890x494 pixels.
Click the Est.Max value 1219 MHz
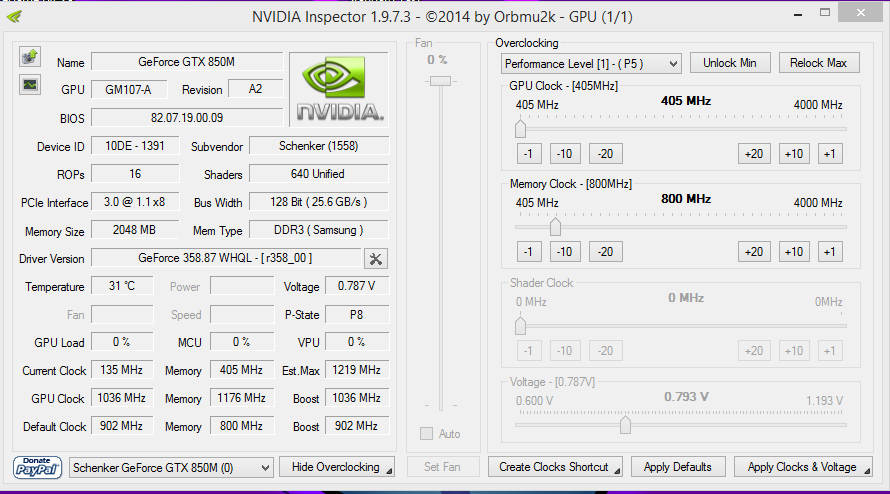(x=356, y=370)
